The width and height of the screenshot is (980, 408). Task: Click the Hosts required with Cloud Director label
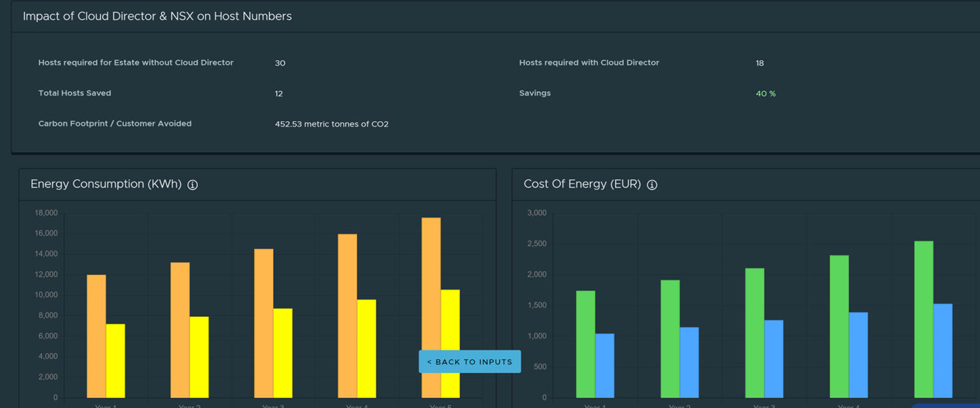tap(589, 63)
